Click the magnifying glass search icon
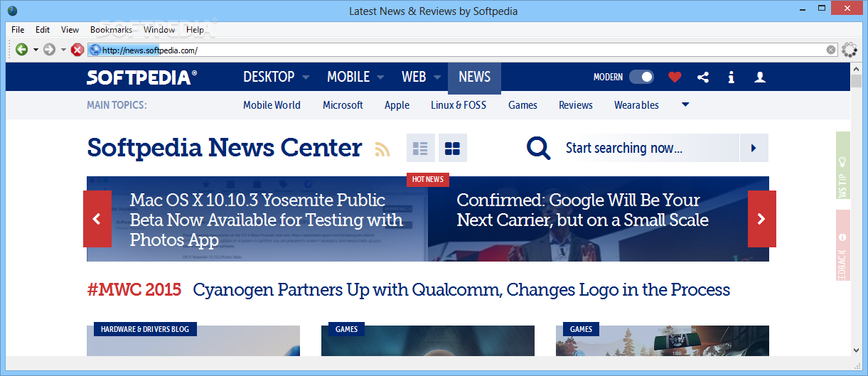 (x=538, y=148)
